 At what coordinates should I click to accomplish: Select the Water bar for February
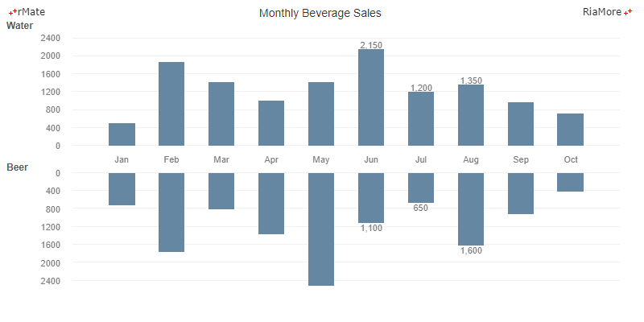coord(171,104)
